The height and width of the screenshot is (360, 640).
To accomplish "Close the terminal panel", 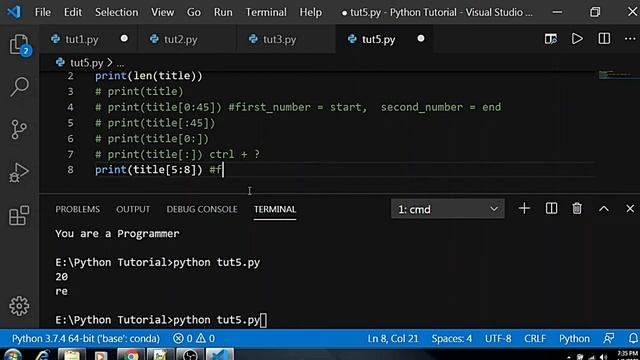I will pyautogui.click(x=630, y=209).
